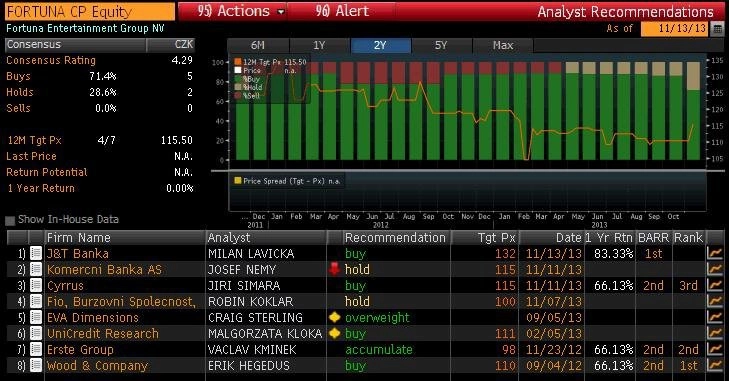
Task: Click the Consensus panel header
Action: tap(76, 45)
